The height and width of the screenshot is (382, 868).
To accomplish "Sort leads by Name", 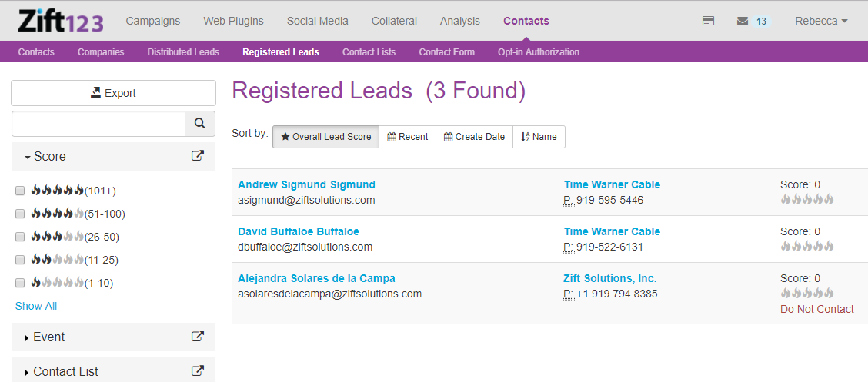I will pos(539,137).
